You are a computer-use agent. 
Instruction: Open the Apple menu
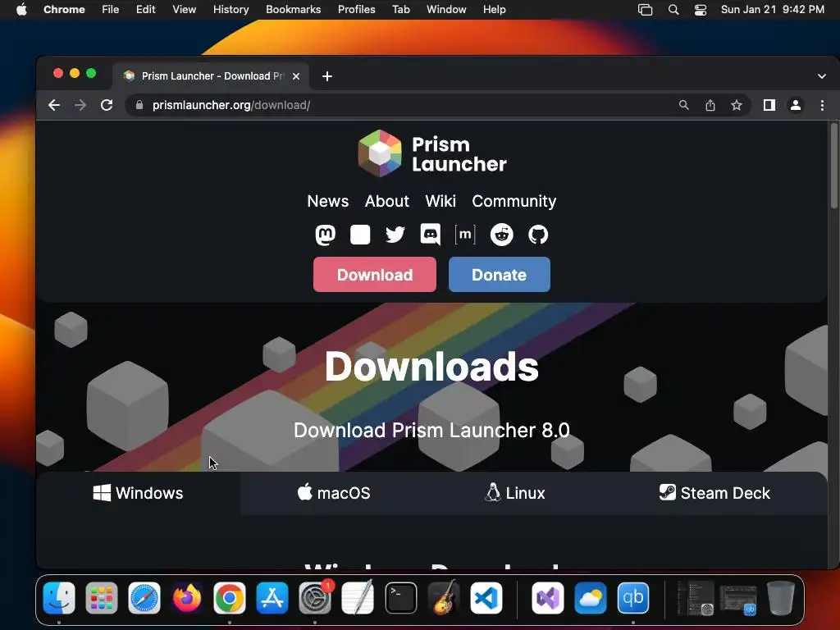pos(21,10)
